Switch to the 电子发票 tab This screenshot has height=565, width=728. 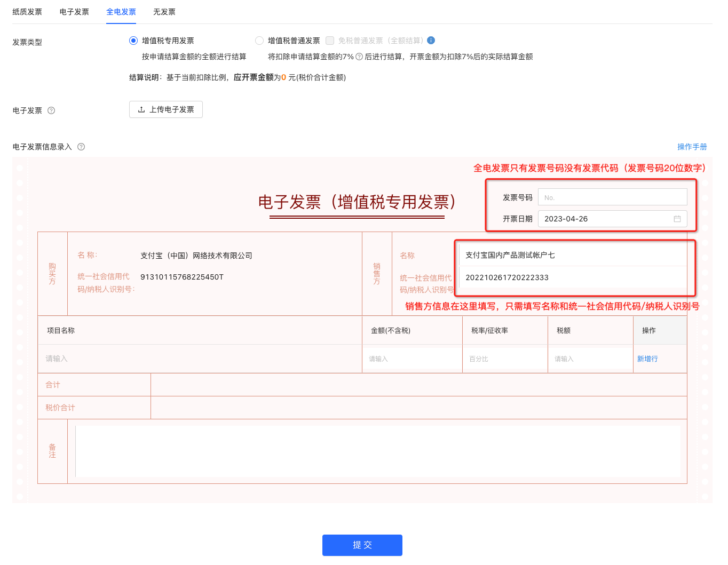click(x=74, y=12)
